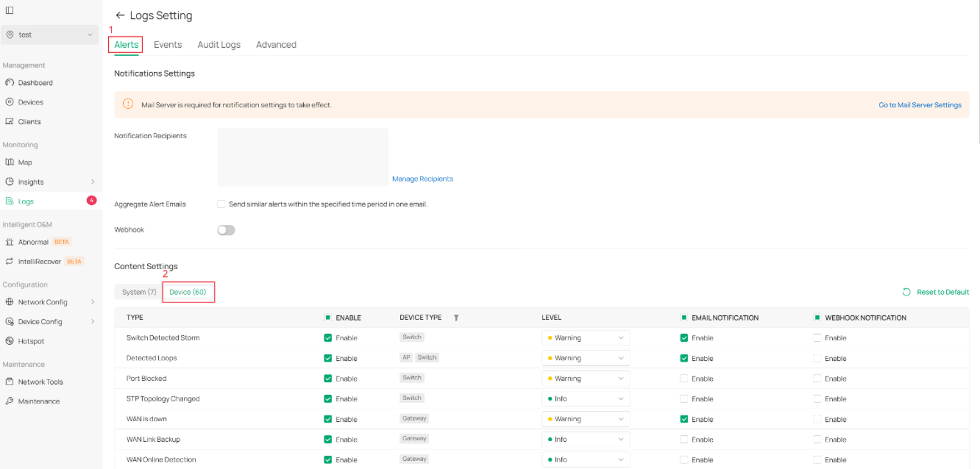Screen dimensions: 980x469
Task: Click the Device Config icon
Action: (x=9, y=321)
